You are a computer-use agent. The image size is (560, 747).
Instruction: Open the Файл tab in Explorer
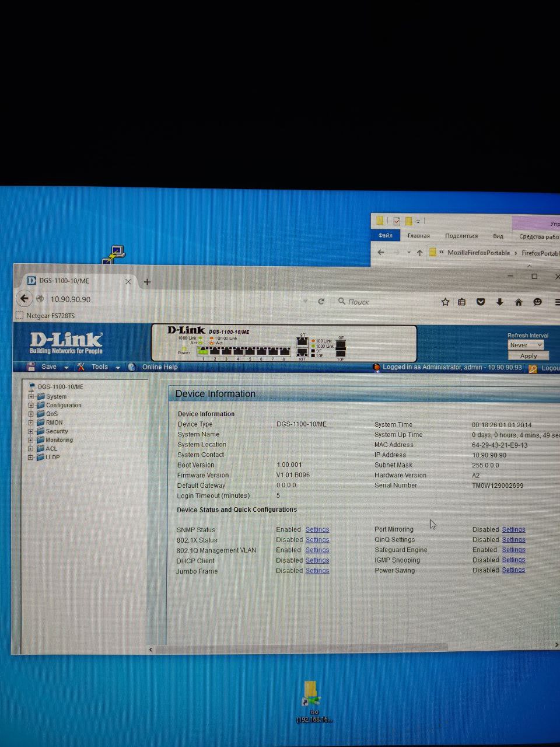point(385,235)
